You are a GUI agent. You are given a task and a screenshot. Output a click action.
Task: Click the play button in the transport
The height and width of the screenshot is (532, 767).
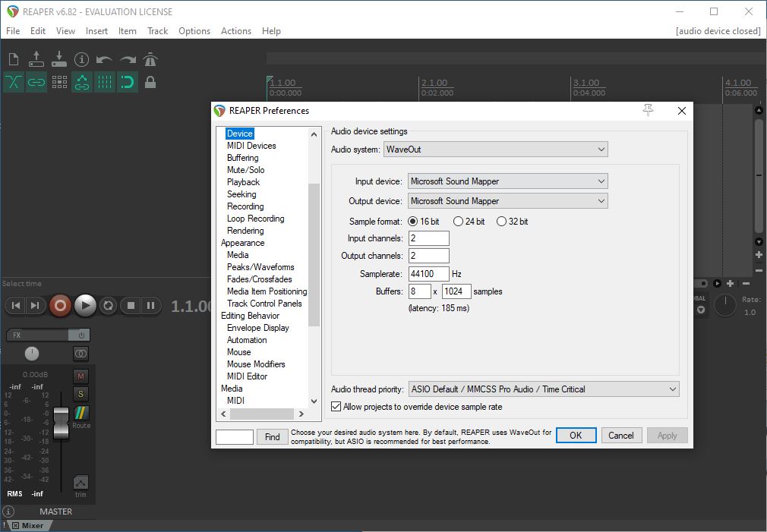85,306
